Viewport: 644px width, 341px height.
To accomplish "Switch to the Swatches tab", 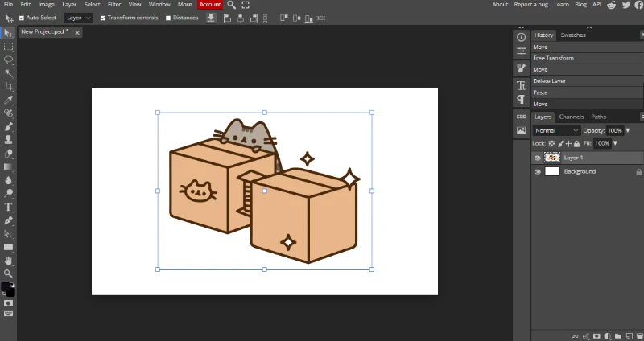I will [x=573, y=35].
